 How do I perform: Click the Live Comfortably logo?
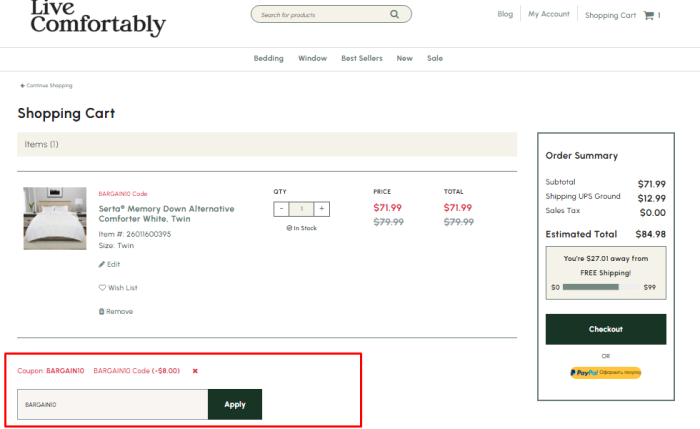(x=98, y=18)
